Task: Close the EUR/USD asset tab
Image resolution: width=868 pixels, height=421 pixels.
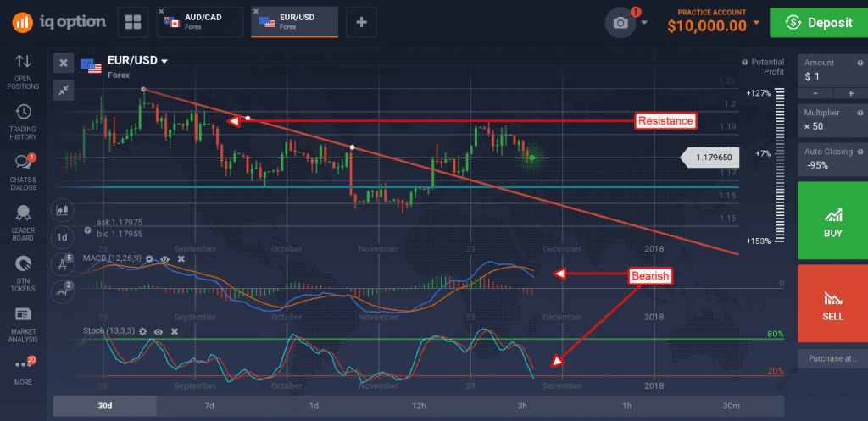Action: point(255,11)
